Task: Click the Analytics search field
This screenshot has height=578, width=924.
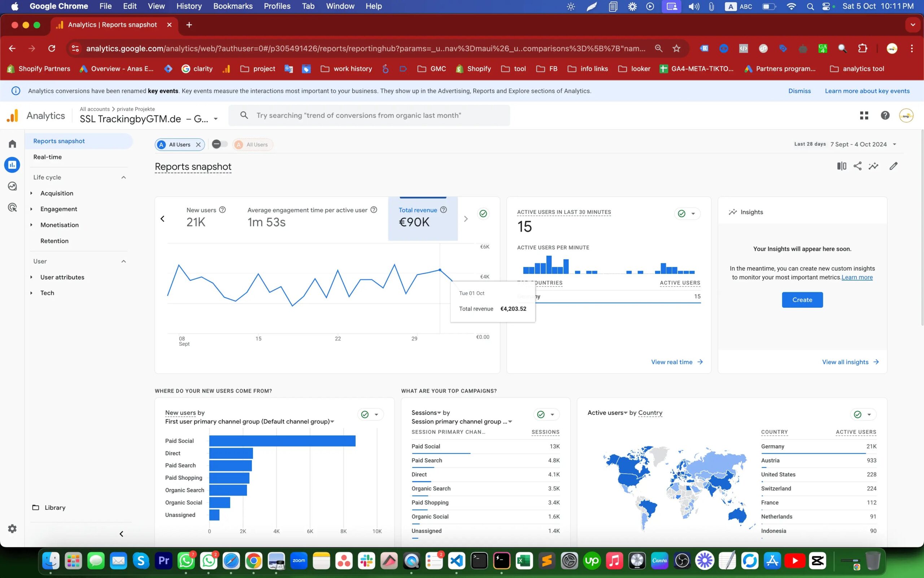Action: [x=369, y=116]
